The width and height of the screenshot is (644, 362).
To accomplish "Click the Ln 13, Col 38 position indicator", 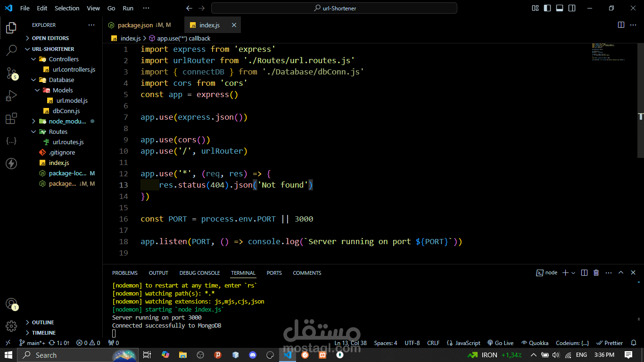I will [350, 343].
